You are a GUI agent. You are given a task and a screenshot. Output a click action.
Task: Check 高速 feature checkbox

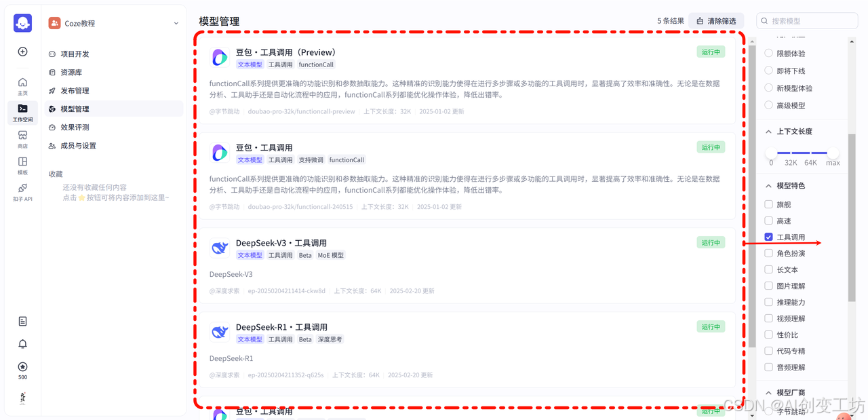[768, 221]
